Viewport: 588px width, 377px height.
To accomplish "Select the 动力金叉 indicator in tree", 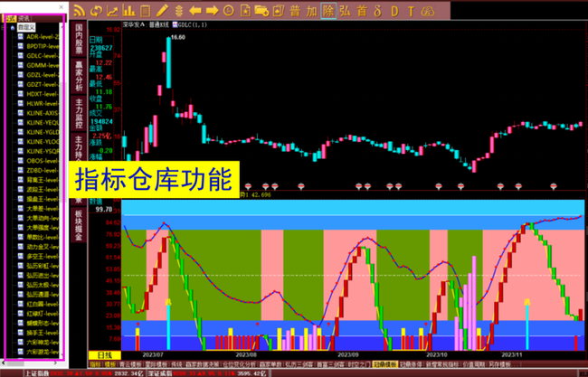I will click(43, 247).
